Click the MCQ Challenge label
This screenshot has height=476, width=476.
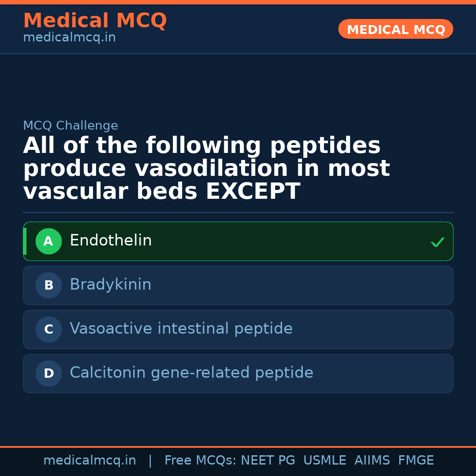tap(71, 126)
